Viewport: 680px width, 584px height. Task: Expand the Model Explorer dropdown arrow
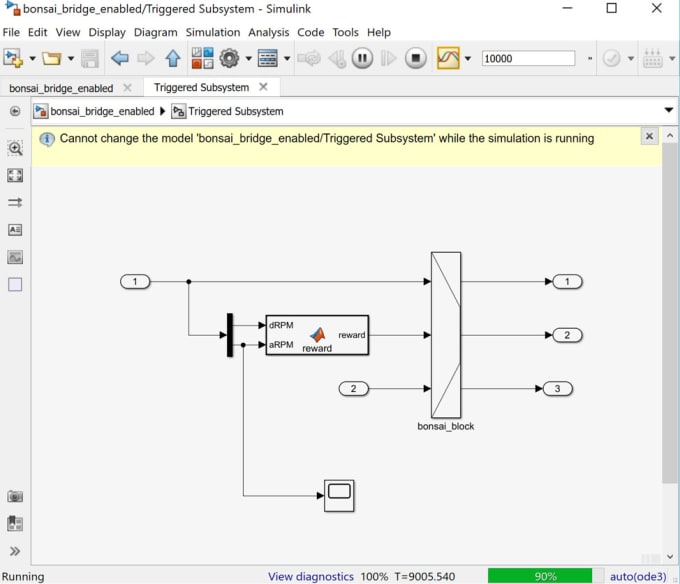pyautogui.click(x=287, y=58)
